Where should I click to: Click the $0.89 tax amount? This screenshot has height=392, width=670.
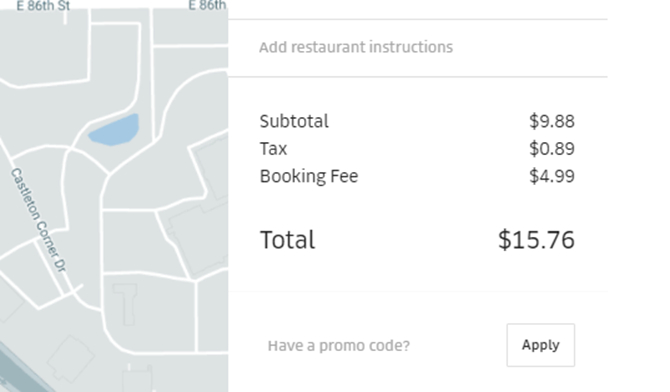pos(552,149)
